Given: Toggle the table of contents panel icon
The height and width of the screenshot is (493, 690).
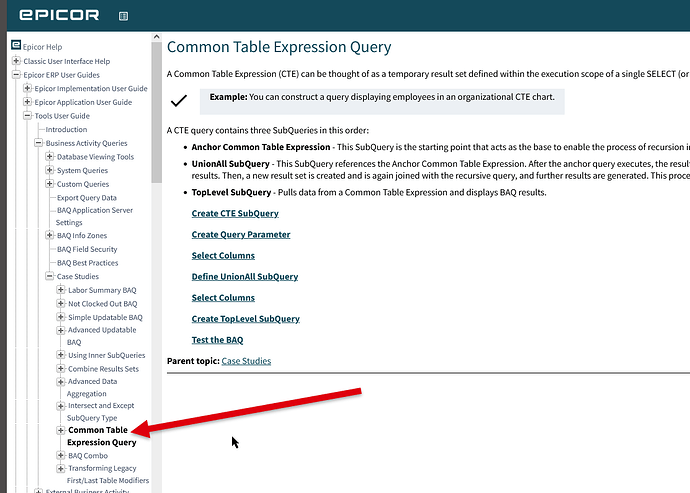Looking at the screenshot, I should click(123, 16).
